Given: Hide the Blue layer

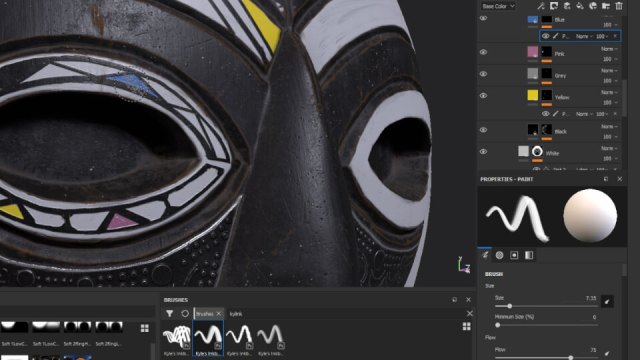Looking at the screenshot, I should pos(483,18).
